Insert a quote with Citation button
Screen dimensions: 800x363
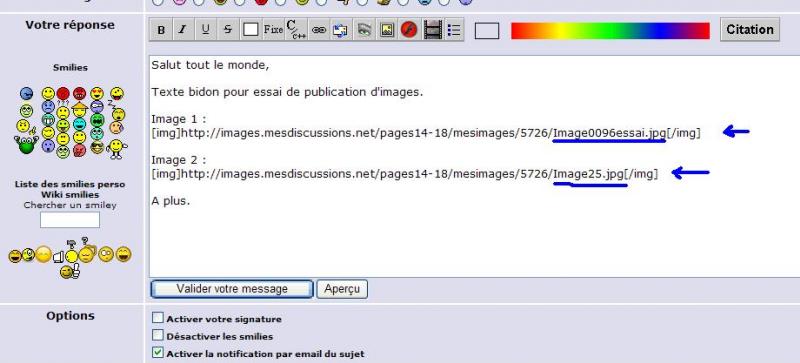click(750, 30)
